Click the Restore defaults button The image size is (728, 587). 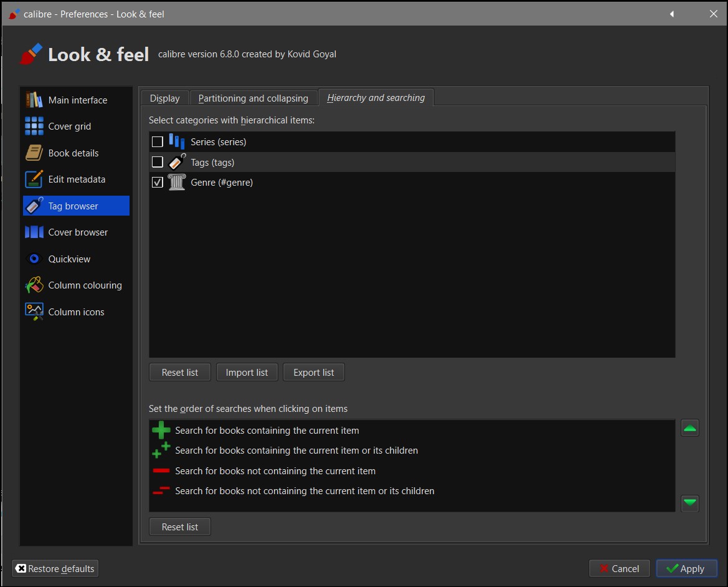point(55,568)
